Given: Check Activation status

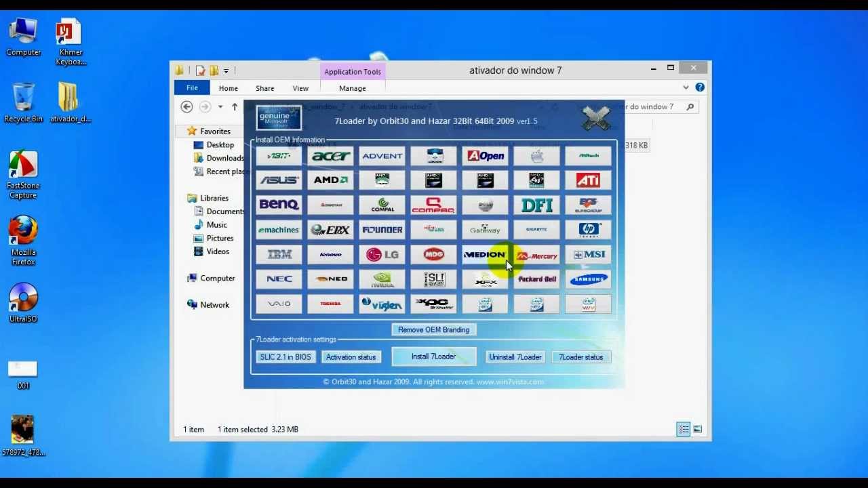Looking at the screenshot, I should [x=351, y=357].
